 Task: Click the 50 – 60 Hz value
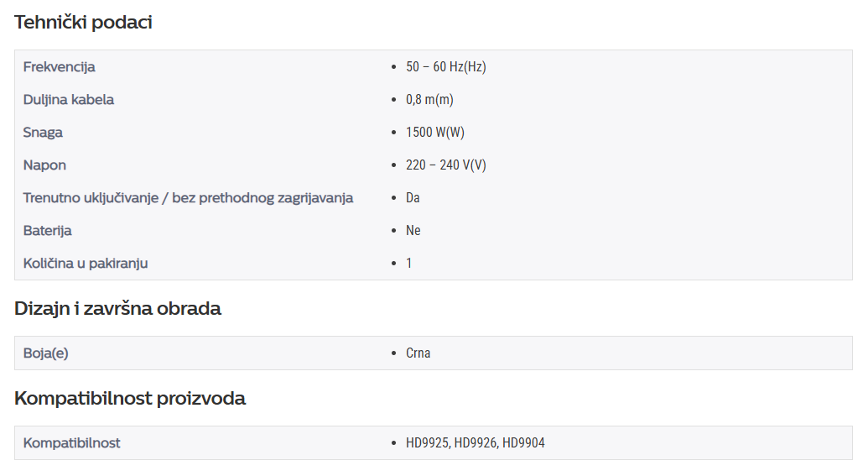click(x=445, y=67)
